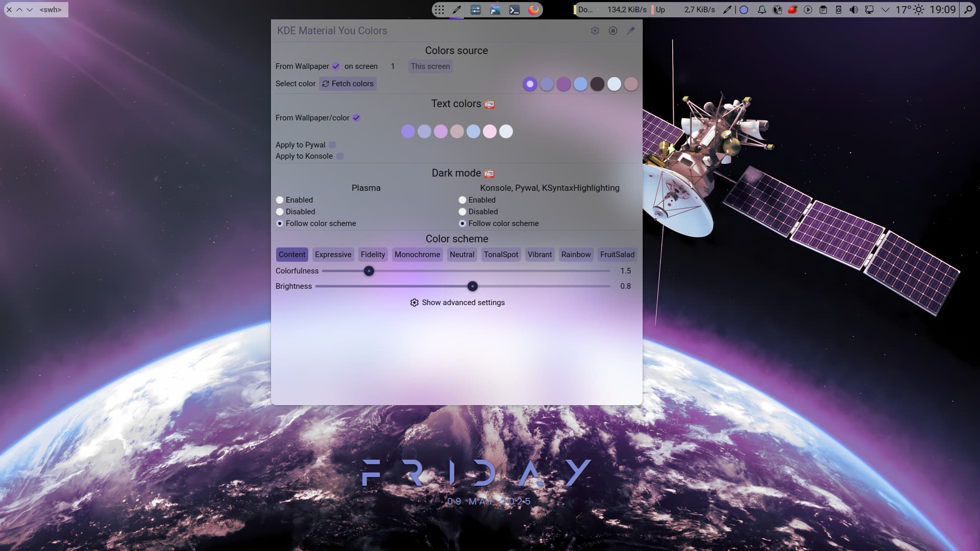Switch color scheme to Expressive
The image size is (980, 551).
pos(333,255)
